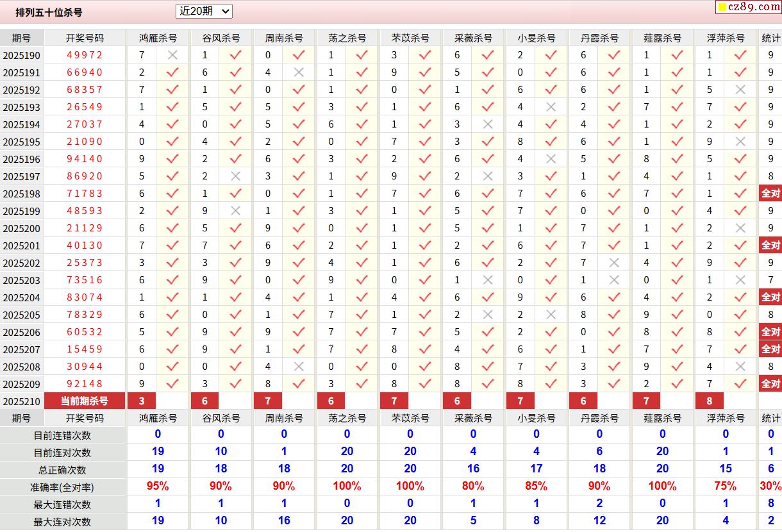The height and width of the screenshot is (532, 782).
Task: Click the X mark for 小旻杀号 in row 2025196
Action: [x=551, y=159]
